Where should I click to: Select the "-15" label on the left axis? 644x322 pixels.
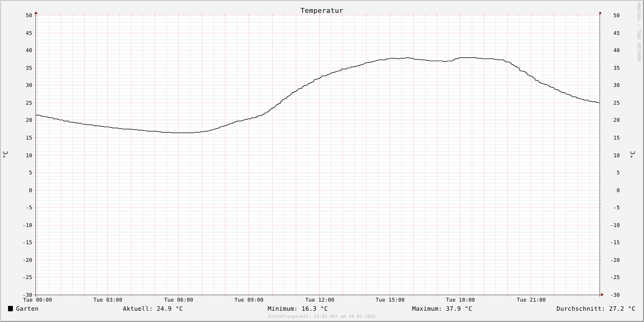click(27, 243)
